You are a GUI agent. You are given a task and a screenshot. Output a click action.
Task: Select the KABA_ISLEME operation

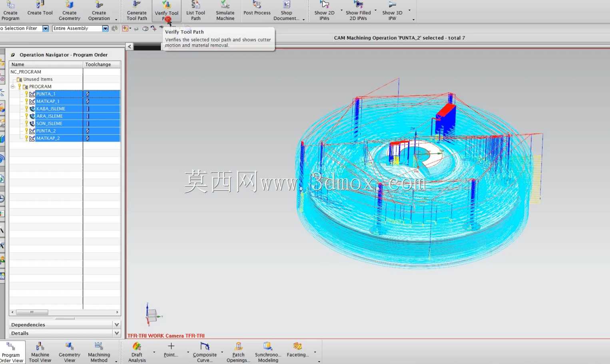click(x=51, y=109)
